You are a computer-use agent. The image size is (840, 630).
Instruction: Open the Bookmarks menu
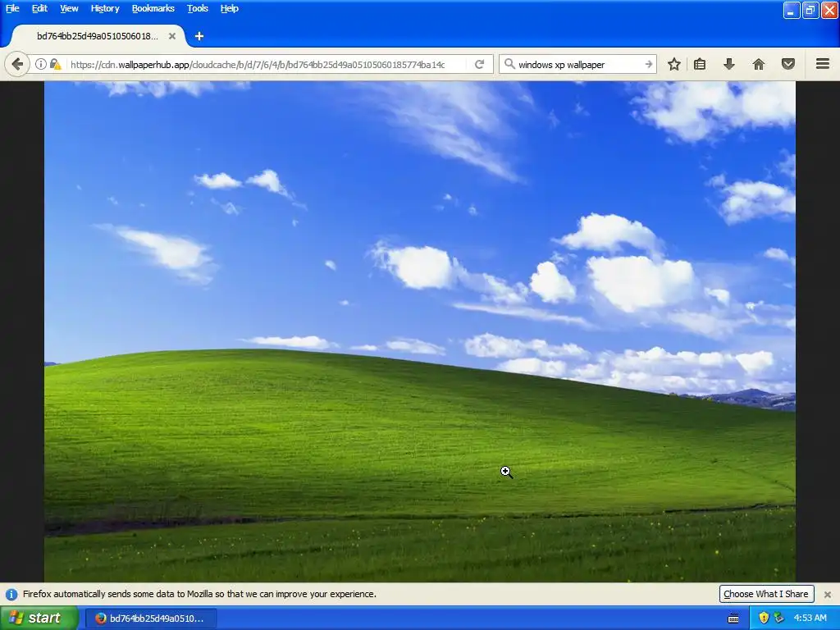[x=153, y=8]
